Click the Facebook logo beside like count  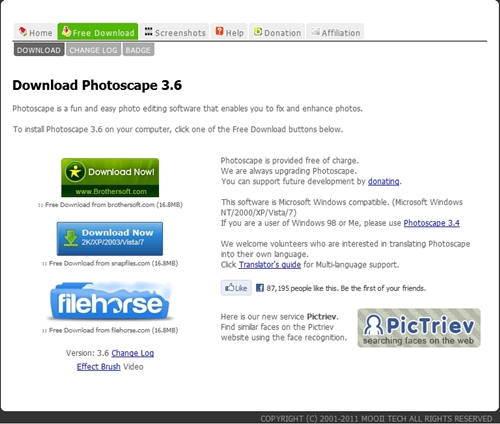coord(260,288)
